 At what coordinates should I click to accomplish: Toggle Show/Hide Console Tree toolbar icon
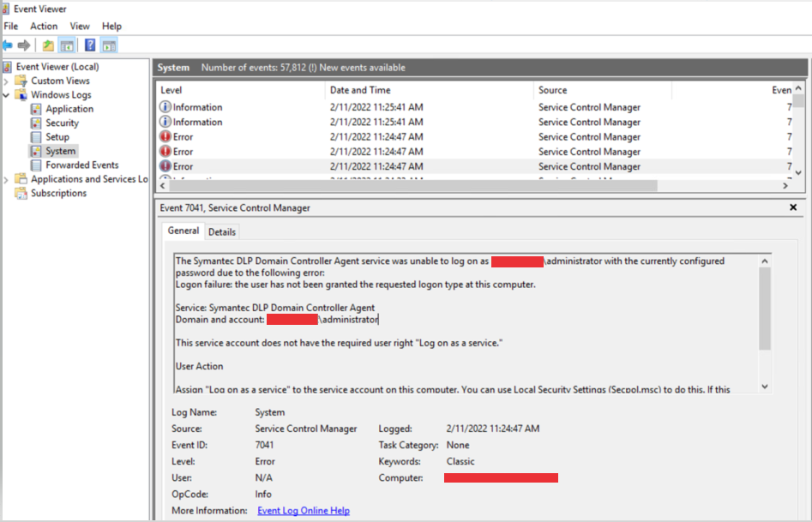pyautogui.click(x=66, y=45)
